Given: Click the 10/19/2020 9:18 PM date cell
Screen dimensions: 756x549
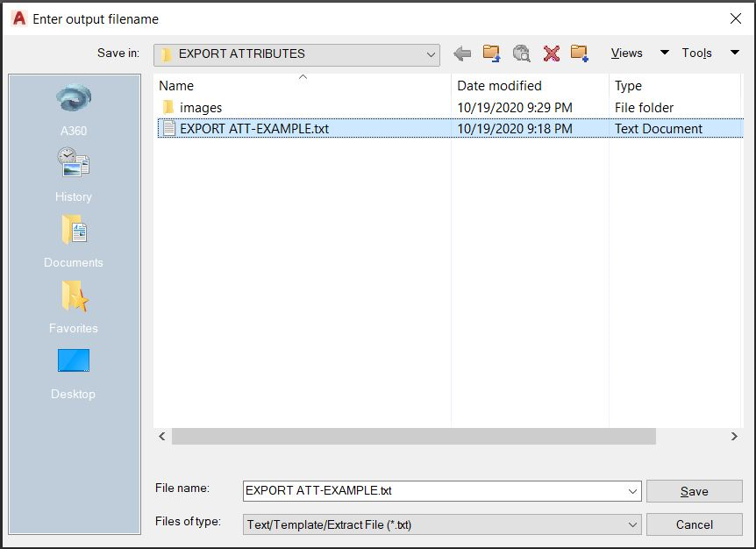Looking at the screenshot, I should pos(515,129).
